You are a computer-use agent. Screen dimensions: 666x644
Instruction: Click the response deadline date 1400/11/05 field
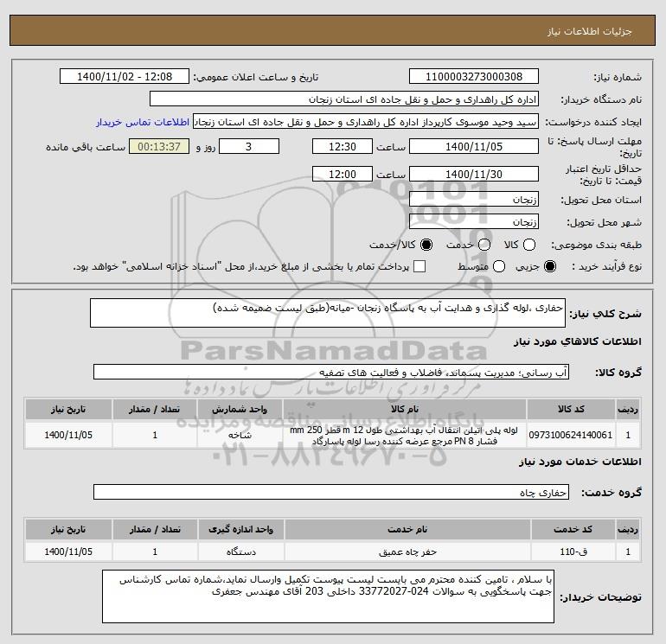474,146
